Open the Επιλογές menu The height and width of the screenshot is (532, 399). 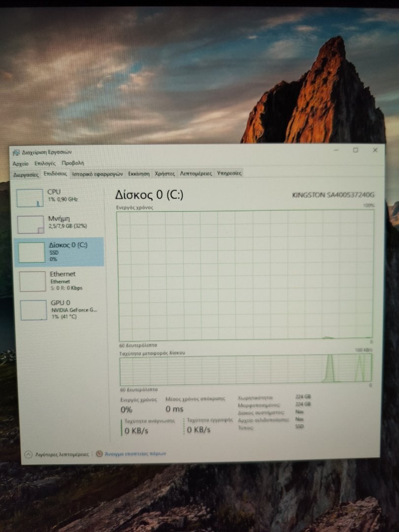coord(45,163)
